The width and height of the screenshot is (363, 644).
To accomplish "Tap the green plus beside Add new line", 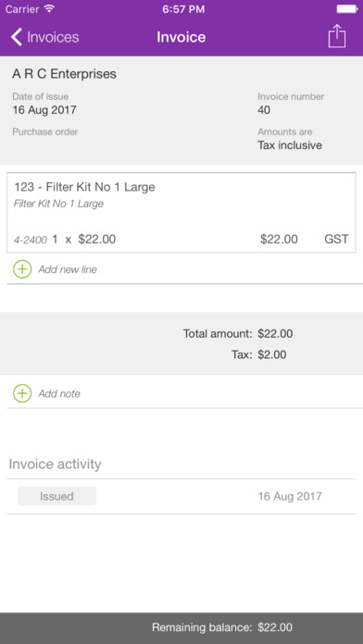I will (22, 269).
